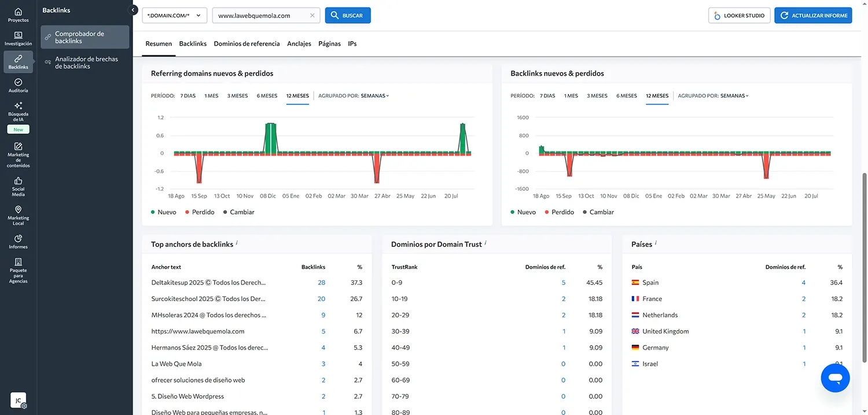Screen dimensions: 868x415
Task: Click the Looker Studio button
Action: pyautogui.click(x=739, y=16)
